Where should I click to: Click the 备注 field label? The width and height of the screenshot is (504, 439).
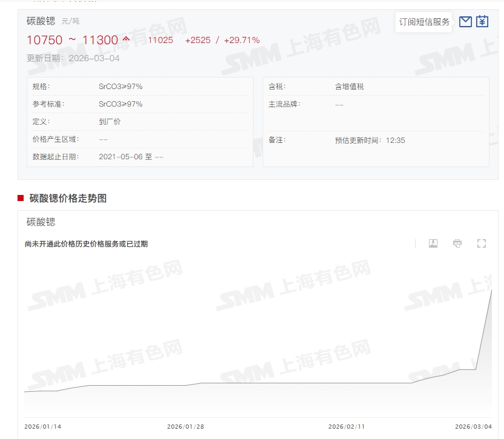(x=277, y=140)
